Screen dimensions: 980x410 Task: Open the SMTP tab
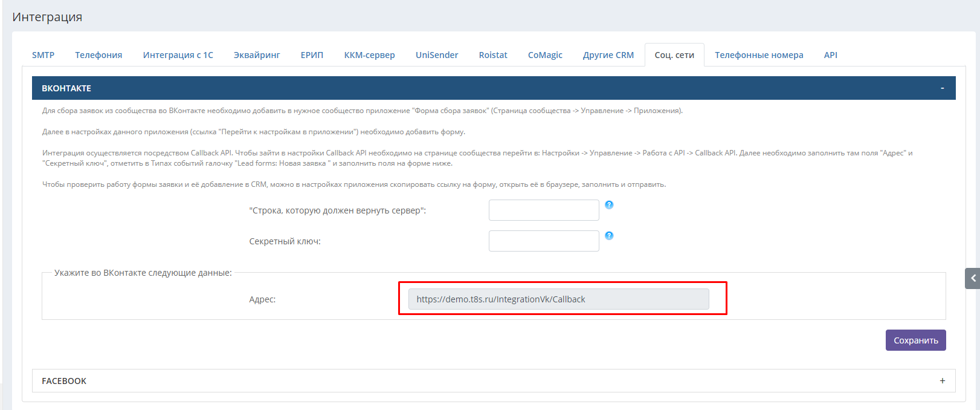(44, 55)
